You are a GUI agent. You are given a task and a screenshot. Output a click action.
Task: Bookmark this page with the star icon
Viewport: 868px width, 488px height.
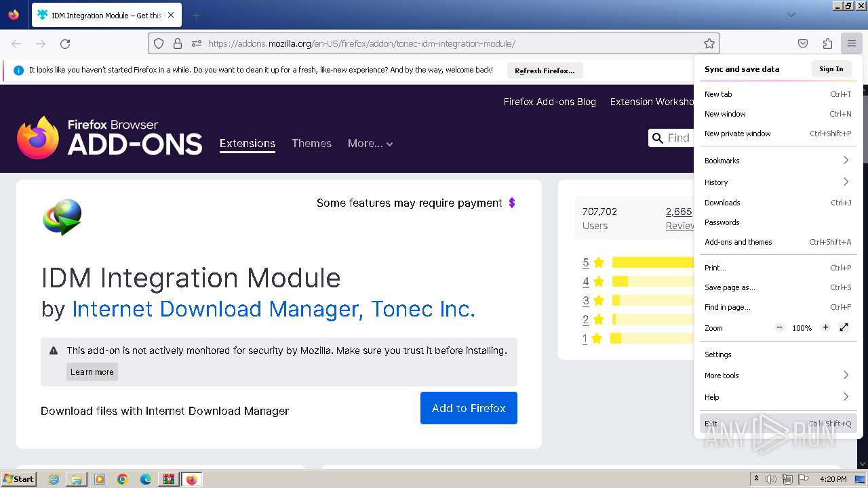pyautogui.click(x=709, y=43)
